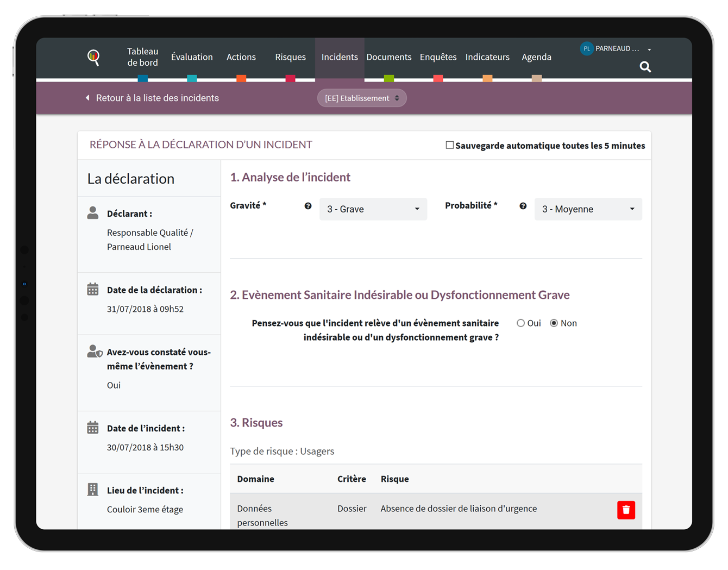Click the teal color marker under Évaluation
The height and width of the screenshot is (570, 728).
(192, 79)
